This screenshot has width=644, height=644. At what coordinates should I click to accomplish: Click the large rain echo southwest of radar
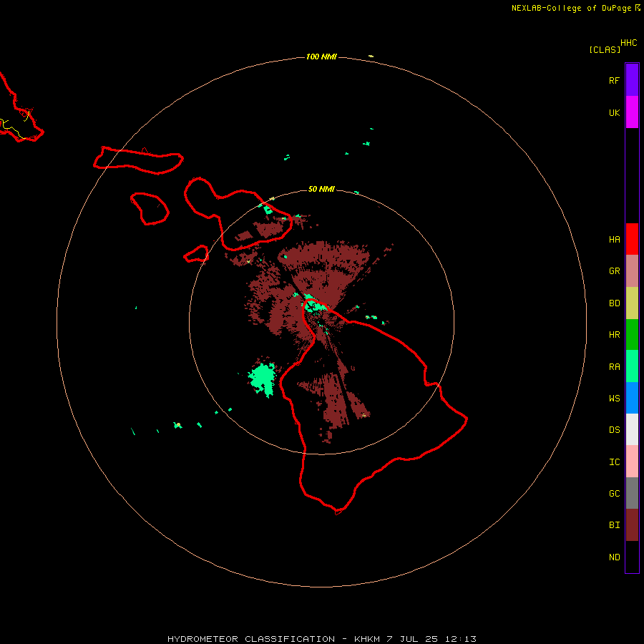263,379
